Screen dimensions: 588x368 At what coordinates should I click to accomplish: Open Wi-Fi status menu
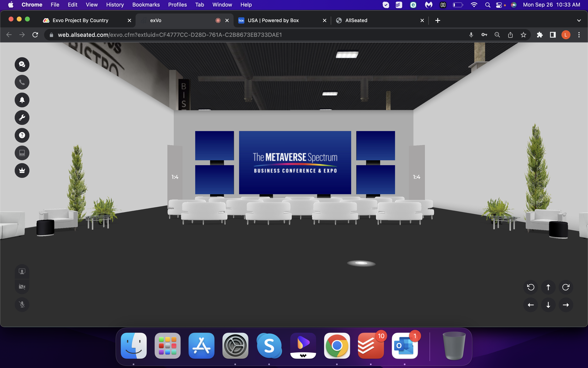pos(474,5)
